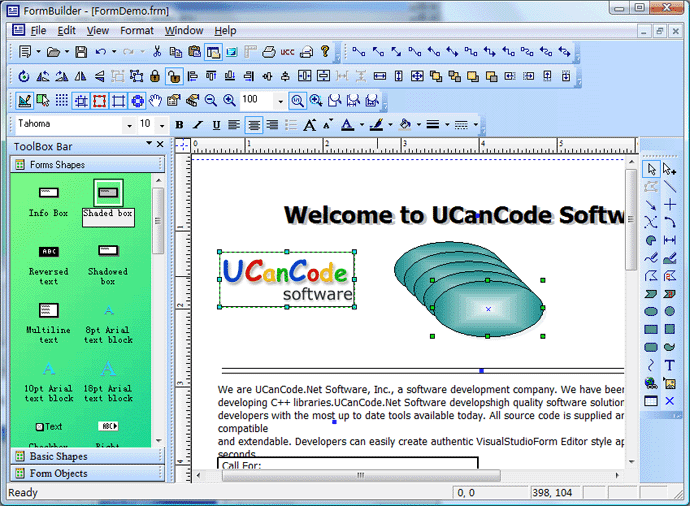Screen dimensions: 690x506
Task: Toggle the snap-to-grid hash icon
Action: click(x=81, y=101)
